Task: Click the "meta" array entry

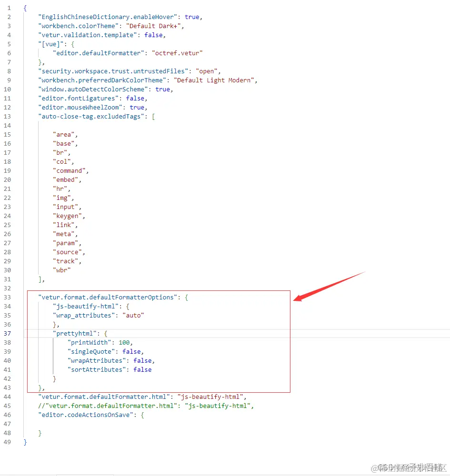Action: pos(64,234)
